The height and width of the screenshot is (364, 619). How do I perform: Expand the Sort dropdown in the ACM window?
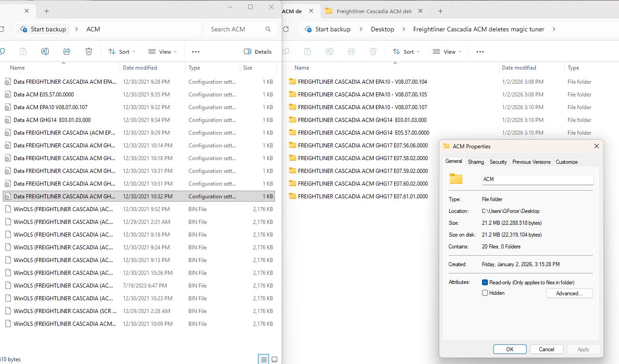(x=122, y=52)
